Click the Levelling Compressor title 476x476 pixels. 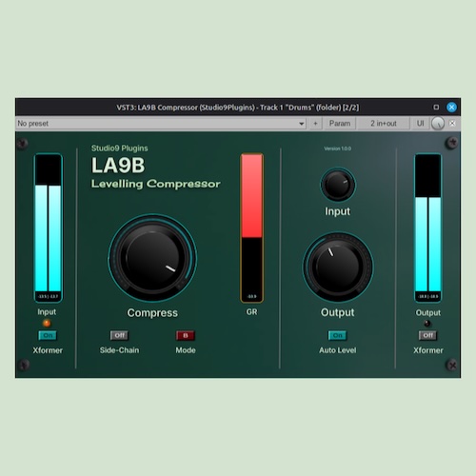tap(156, 184)
